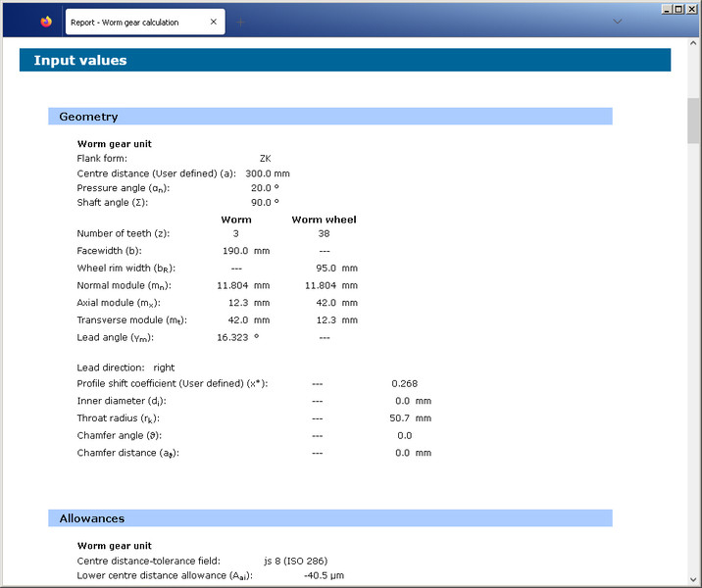Image resolution: width=702 pixels, height=588 pixels.
Task: Open a new tab with plus button
Action: [240, 22]
